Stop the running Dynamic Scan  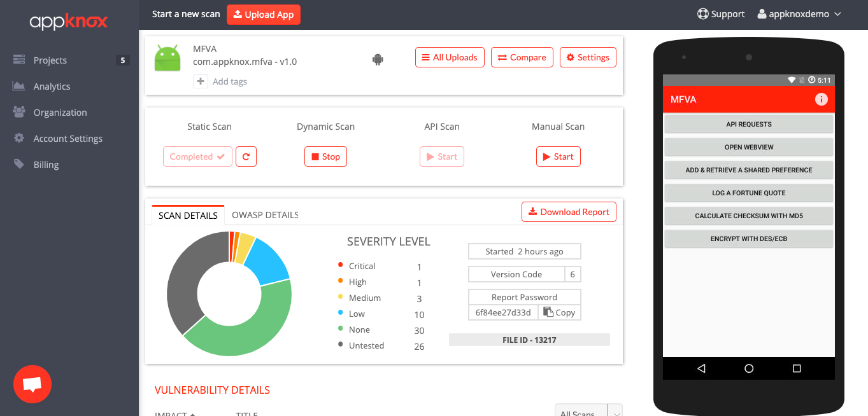coord(325,156)
